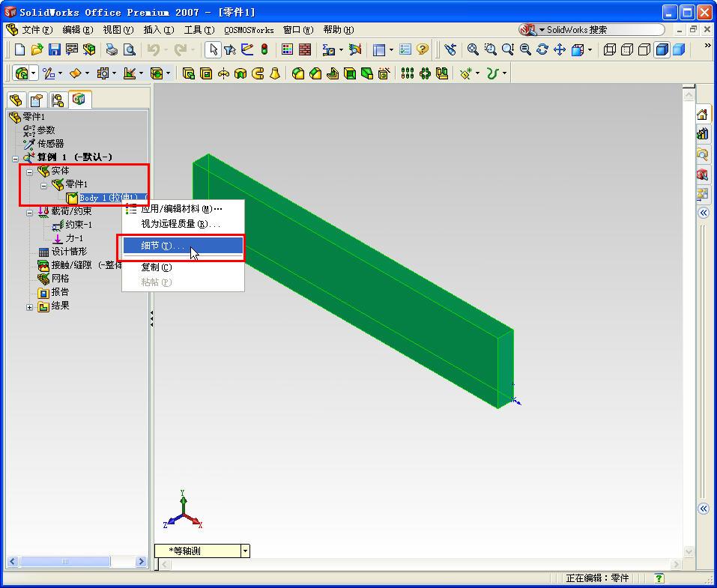Switch to the COSMOSWorks manager tab
This screenshot has height=588, width=717.
point(79,99)
